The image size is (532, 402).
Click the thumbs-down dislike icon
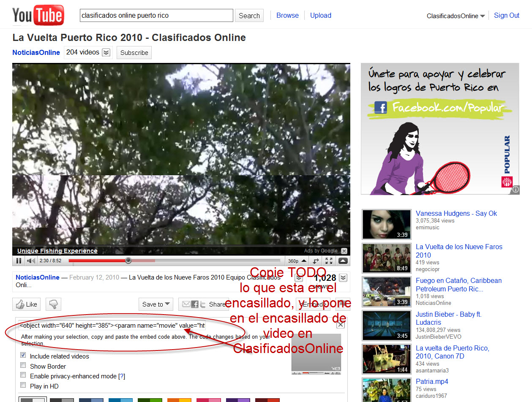(54, 304)
